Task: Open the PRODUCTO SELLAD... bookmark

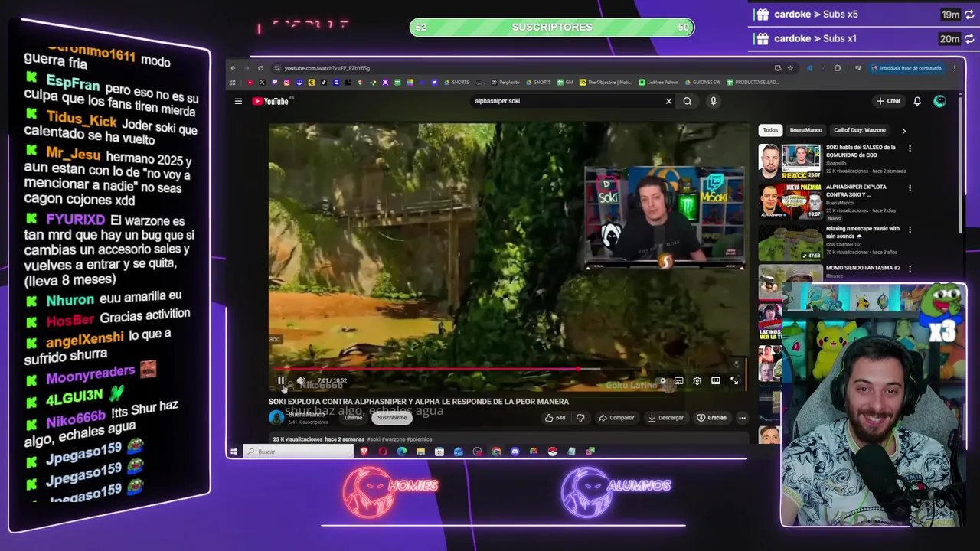Action: pos(753,82)
